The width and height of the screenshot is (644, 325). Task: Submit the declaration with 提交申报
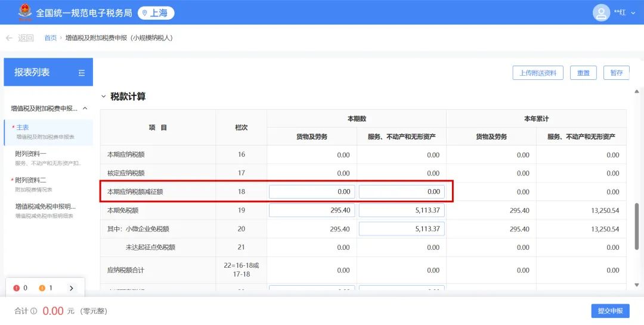click(611, 311)
